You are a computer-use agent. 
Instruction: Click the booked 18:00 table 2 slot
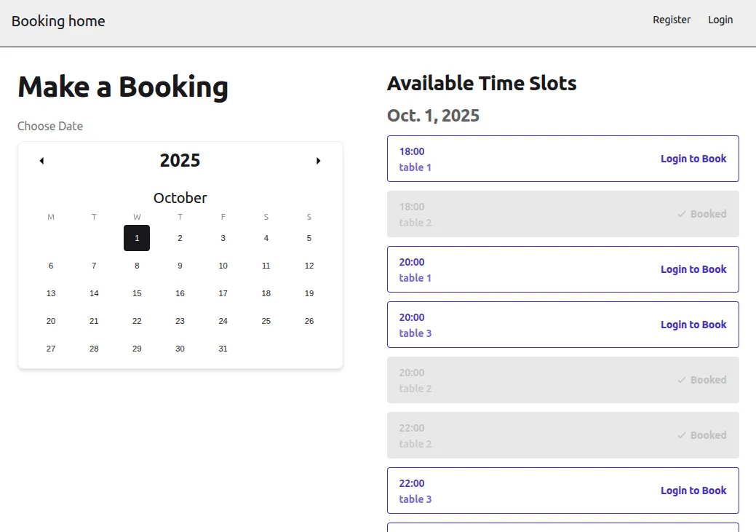click(563, 213)
